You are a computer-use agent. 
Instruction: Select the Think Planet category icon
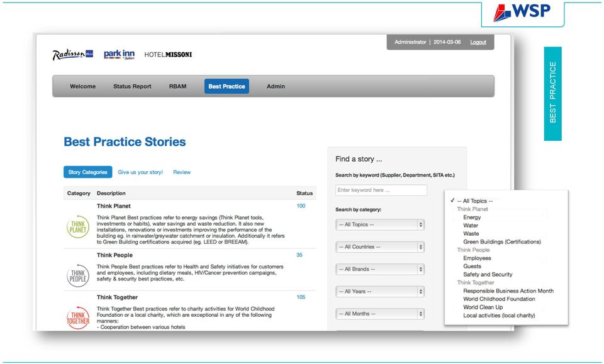(x=78, y=226)
